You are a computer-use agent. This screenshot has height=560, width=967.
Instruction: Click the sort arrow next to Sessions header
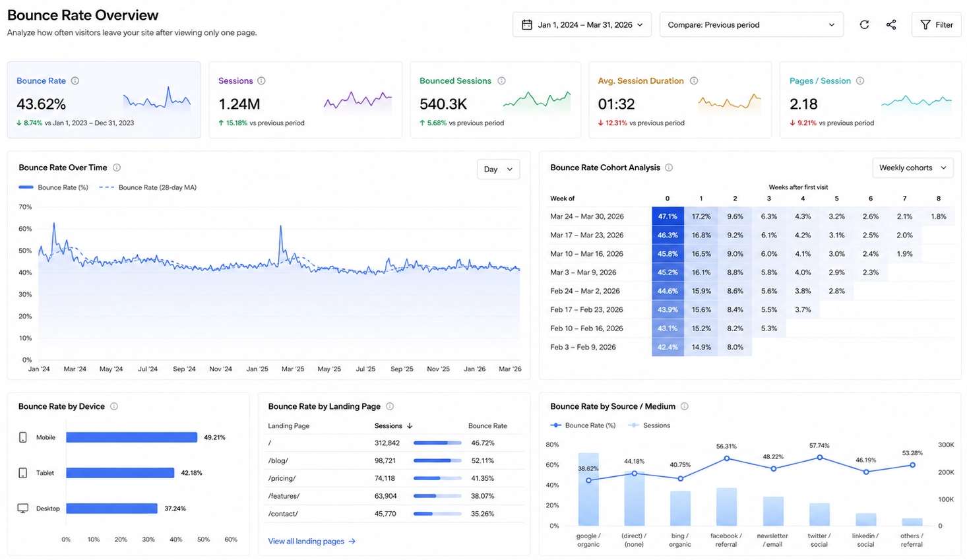click(x=410, y=426)
